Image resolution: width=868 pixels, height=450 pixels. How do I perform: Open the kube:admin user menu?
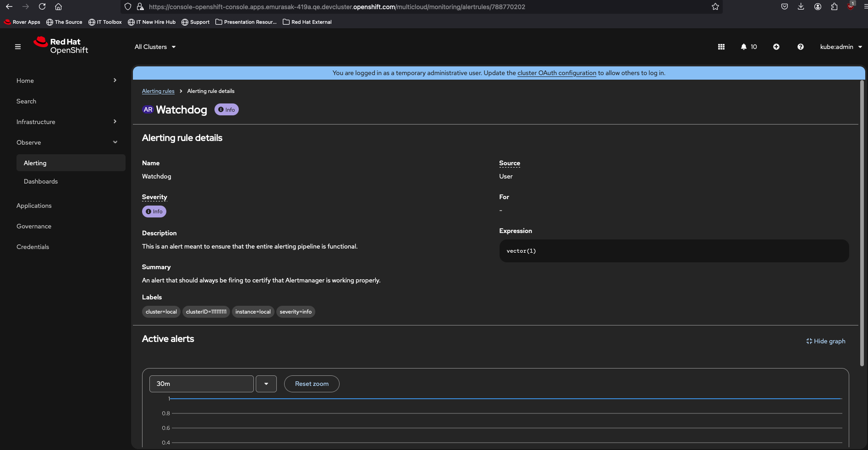pyautogui.click(x=841, y=47)
